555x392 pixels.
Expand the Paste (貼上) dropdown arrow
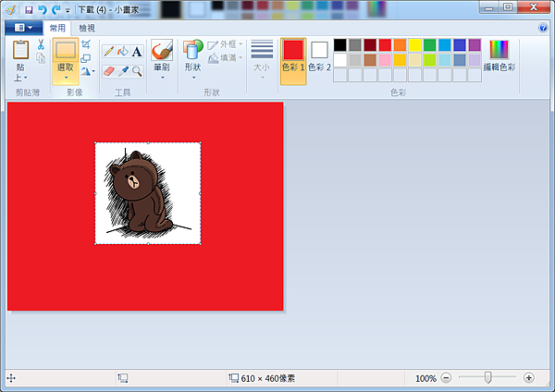[x=26, y=78]
